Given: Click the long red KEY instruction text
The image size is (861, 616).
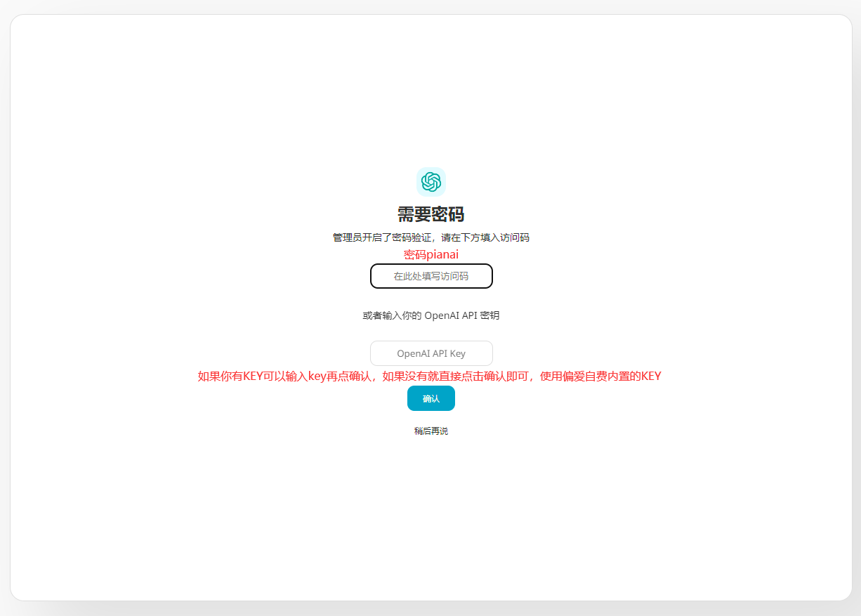Looking at the screenshot, I should coord(429,376).
